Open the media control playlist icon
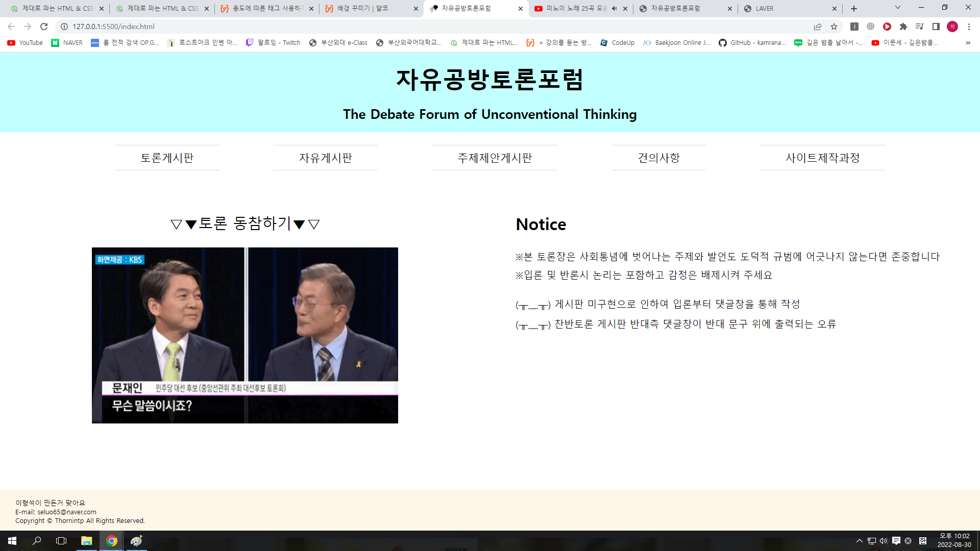The image size is (980, 551). click(920, 27)
